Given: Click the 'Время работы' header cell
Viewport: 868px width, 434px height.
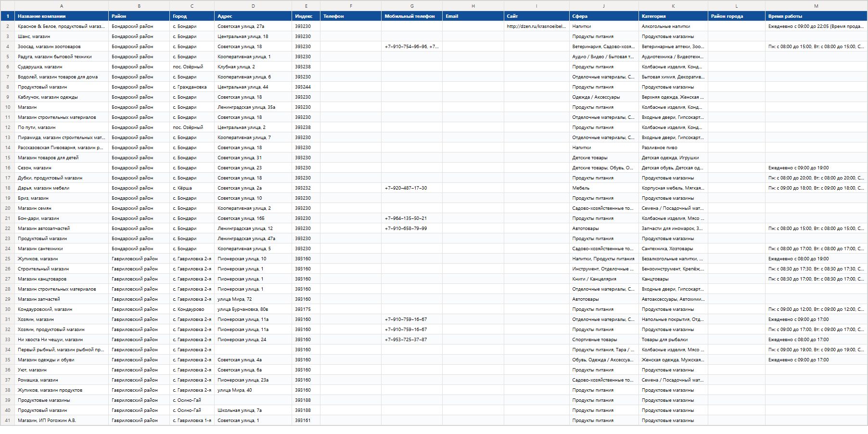Looking at the screenshot, I should point(817,16).
